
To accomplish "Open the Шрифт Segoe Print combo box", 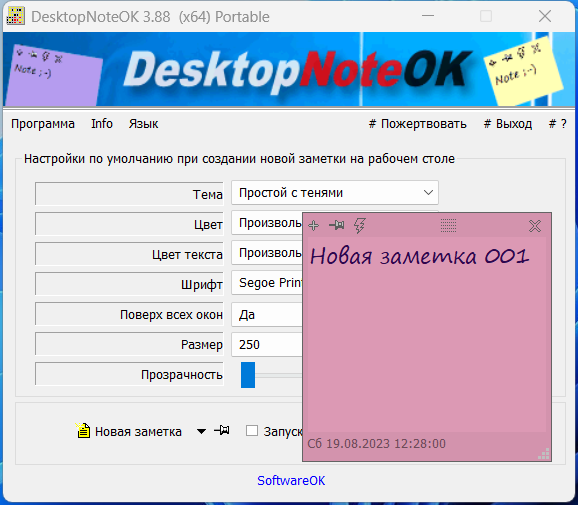I will click(x=267, y=283).
